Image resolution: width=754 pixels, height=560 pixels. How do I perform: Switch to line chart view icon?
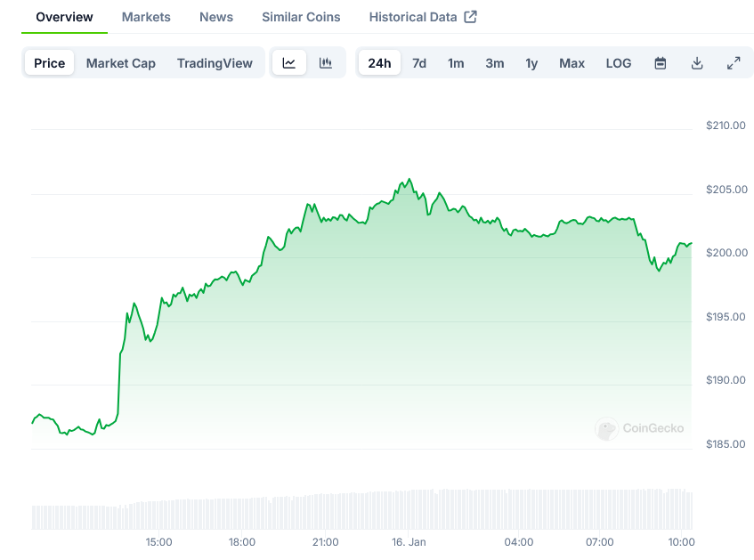pos(289,63)
